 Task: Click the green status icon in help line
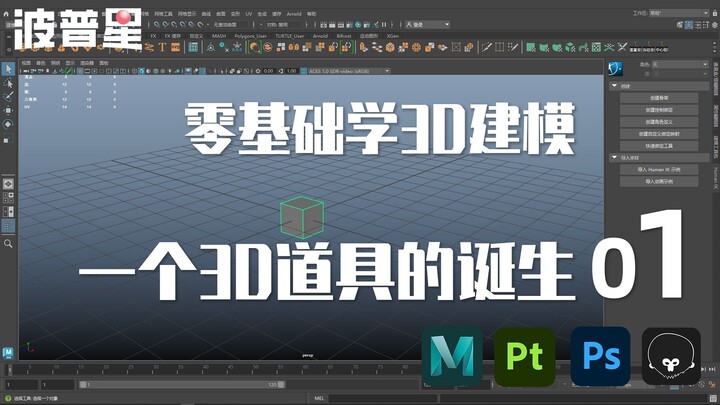[8, 399]
